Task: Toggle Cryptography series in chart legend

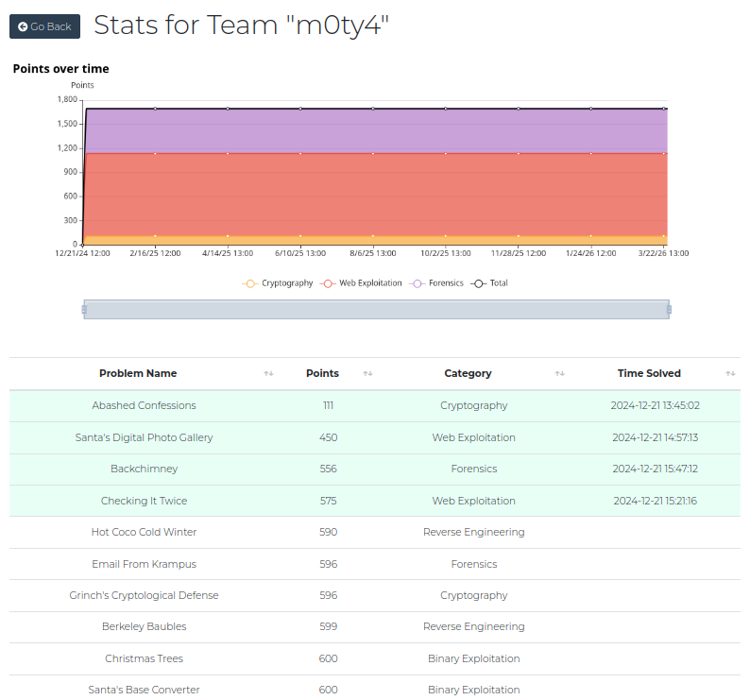Action: [278, 283]
